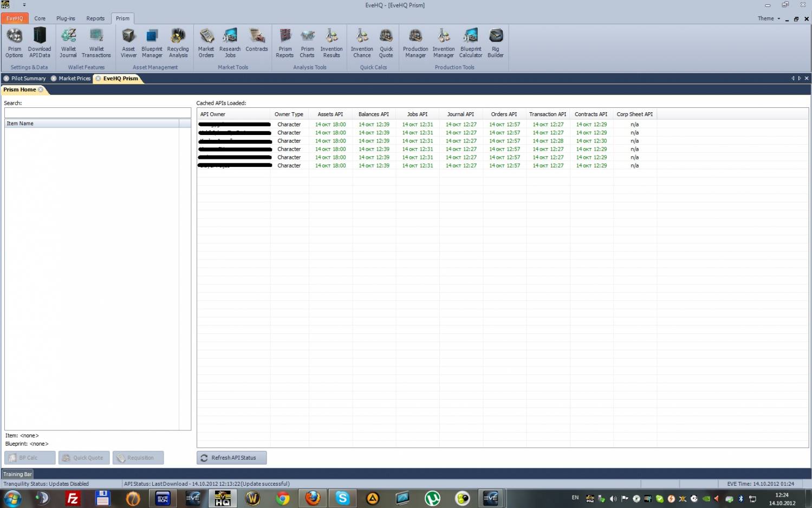Open Firefox from taskbar
812x508 pixels.
tap(313, 498)
